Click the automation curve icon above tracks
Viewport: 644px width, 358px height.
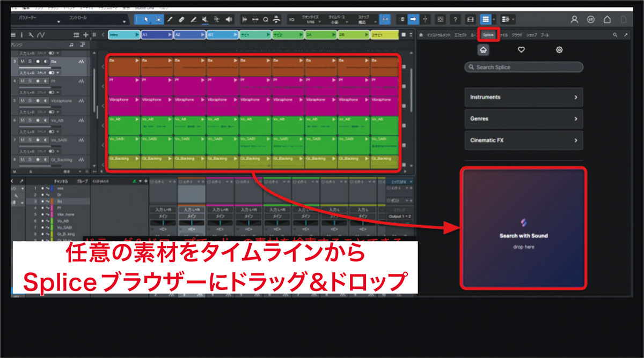[41, 35]
